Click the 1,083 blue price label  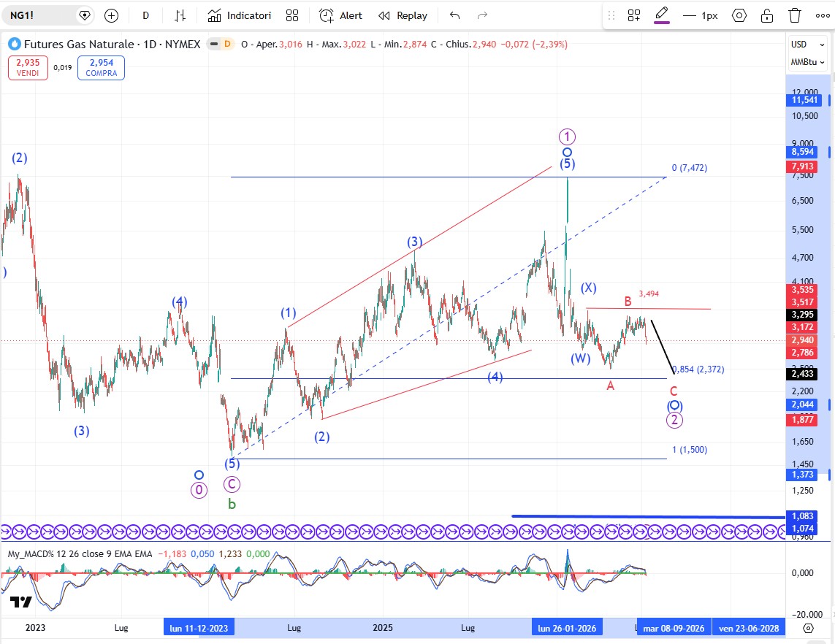click(803, 515)
